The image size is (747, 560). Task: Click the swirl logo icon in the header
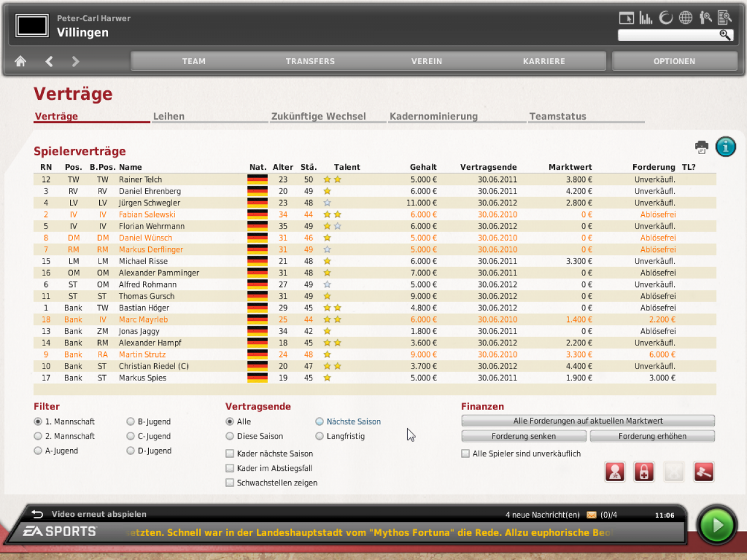[x=666, y=18]
